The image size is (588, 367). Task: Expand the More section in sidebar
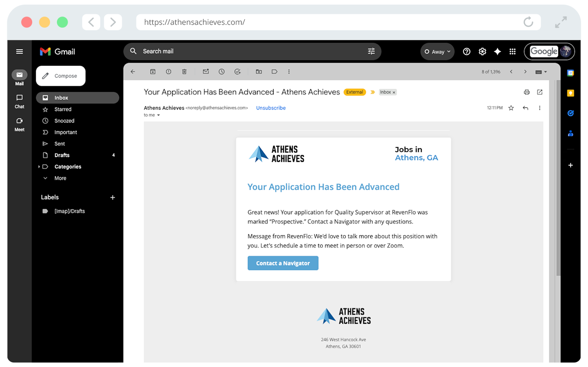60,178
